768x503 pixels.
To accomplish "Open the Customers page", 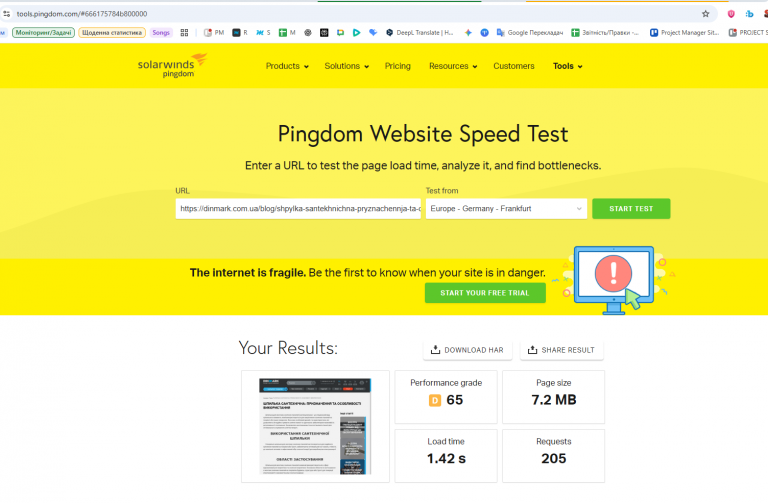I will click(x=514, y=66).
